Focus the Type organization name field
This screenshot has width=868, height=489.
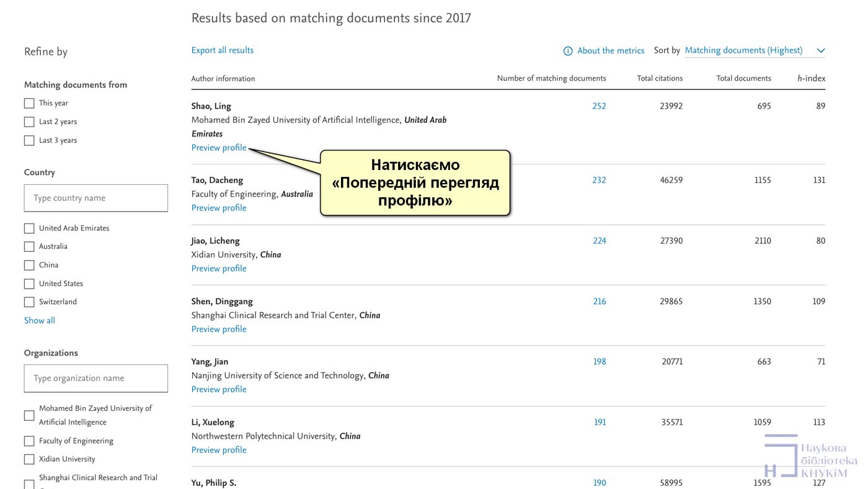tap(96, 378)
